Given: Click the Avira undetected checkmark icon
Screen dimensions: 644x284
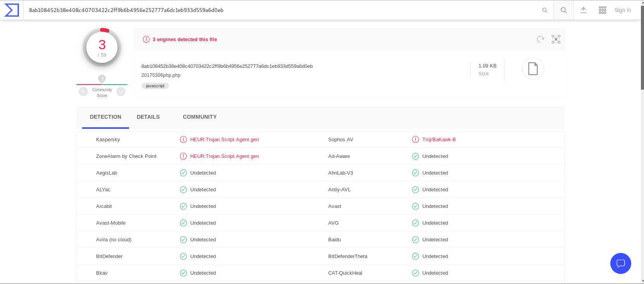Looking at the screenshot, I should [183, 239].
